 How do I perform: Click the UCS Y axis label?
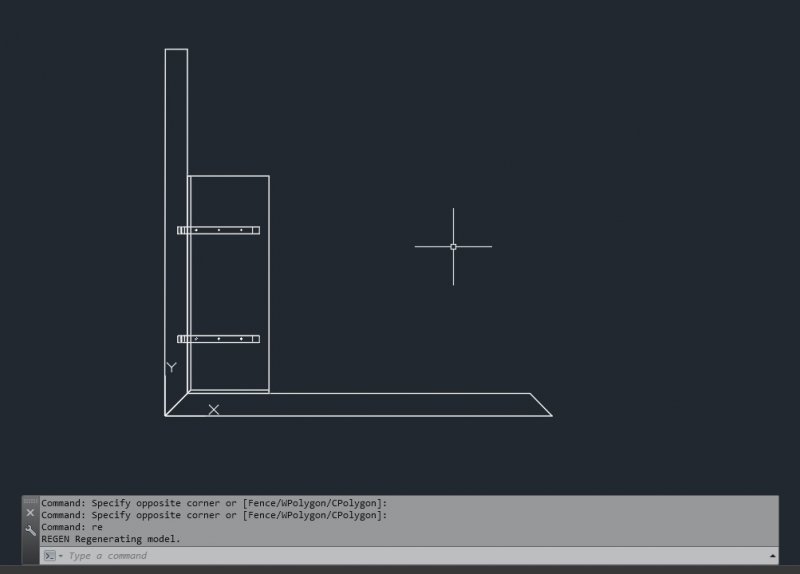click(x=171, y=367)
